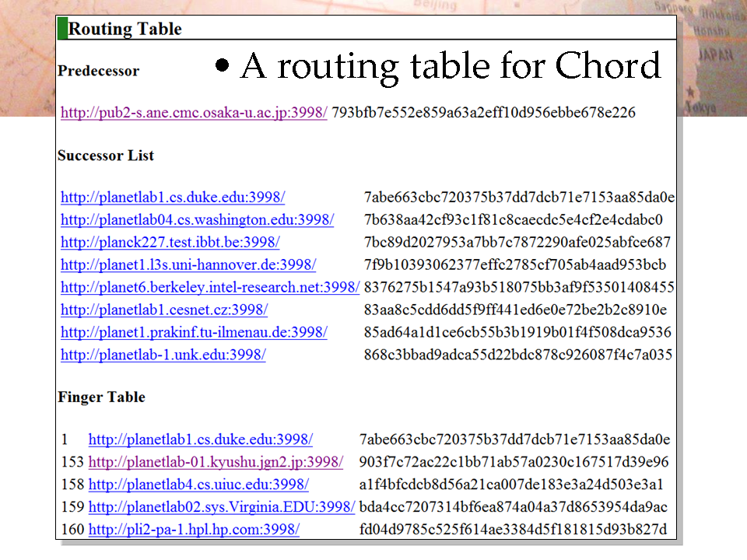The image size is (747, 560).
Task: Open the planetlab4.cs.uiuc.edu link
Action: pos(198,485)
